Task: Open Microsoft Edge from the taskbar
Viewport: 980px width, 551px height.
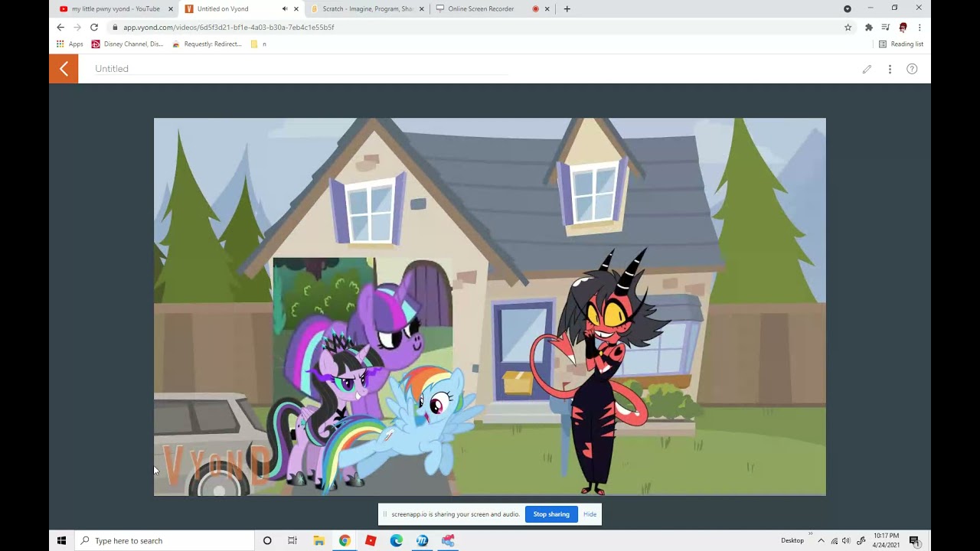Action: pos(396,541)
